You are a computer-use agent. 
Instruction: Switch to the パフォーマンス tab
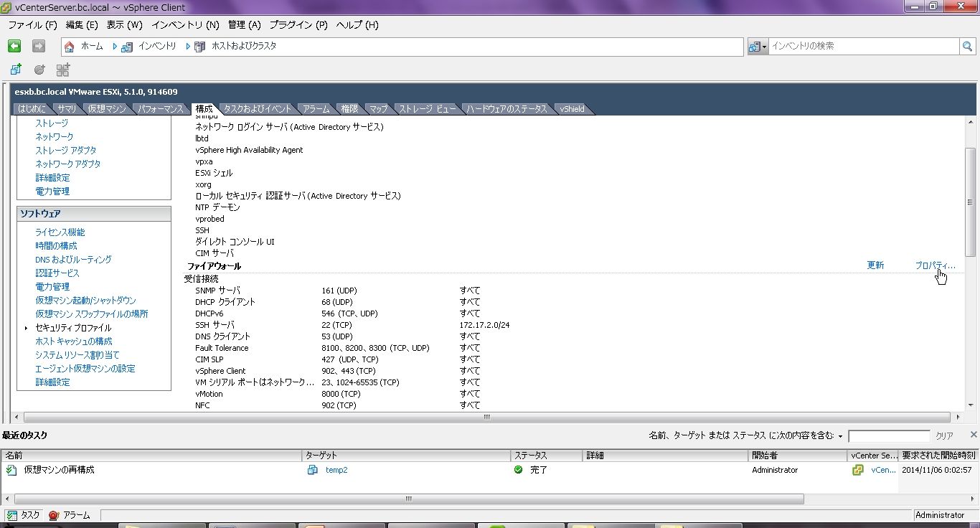(x=161, y=109)
